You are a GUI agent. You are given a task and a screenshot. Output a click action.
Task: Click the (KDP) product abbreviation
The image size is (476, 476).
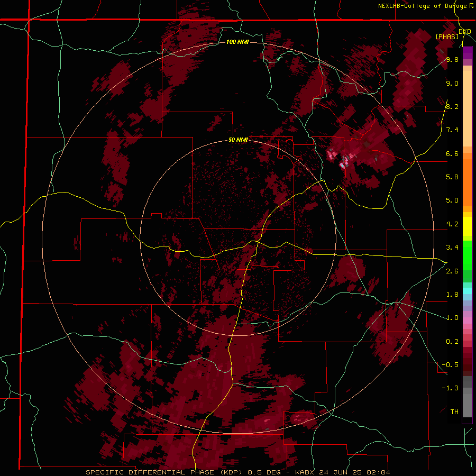click(x=231, y=472)
